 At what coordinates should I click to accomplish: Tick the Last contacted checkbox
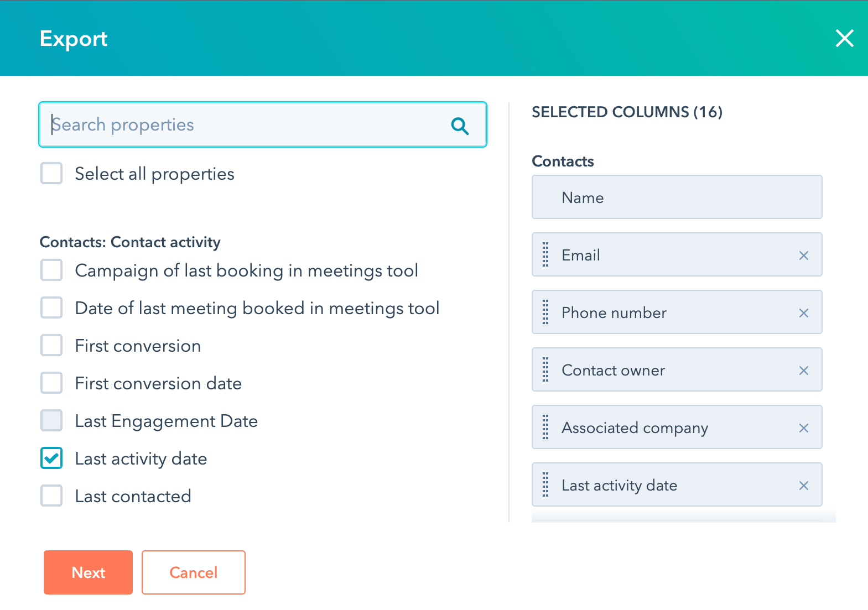pos(51,496)
